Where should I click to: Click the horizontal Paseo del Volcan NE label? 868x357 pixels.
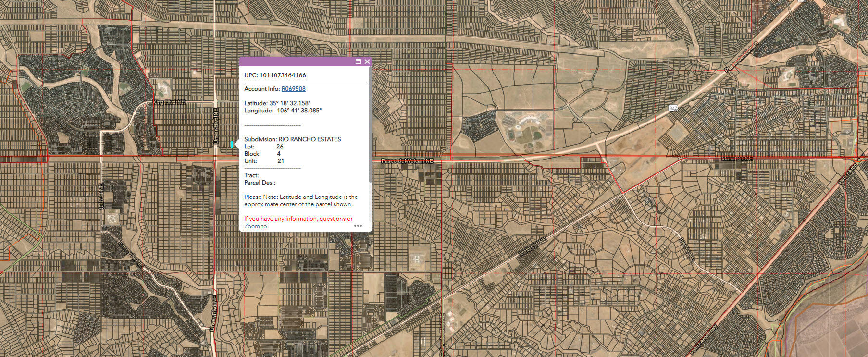(x=407, y=161)
